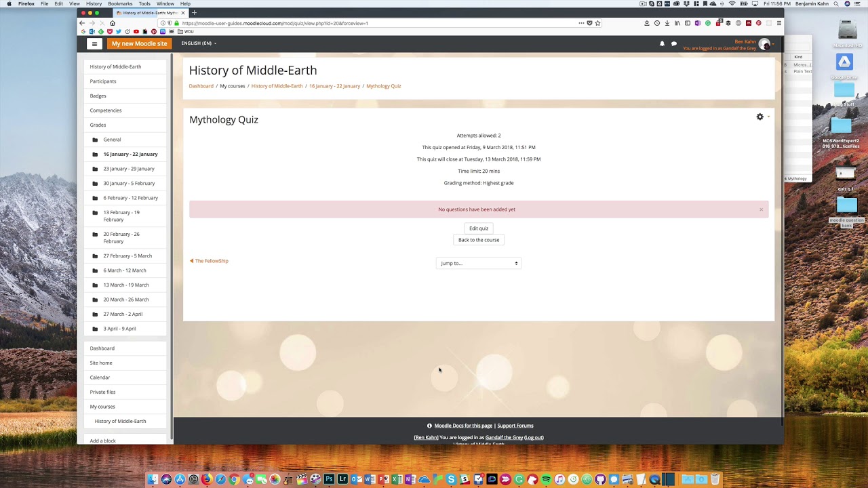The width and height of the screenshot is (868, 488).
Task: Dismiss the no questions alert
Action: [761, 209]
